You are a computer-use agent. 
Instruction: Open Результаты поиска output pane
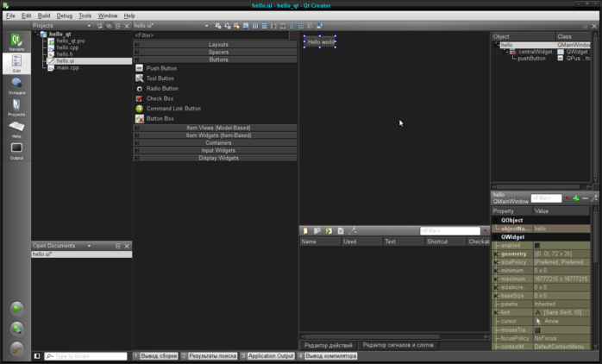[210, 356]
